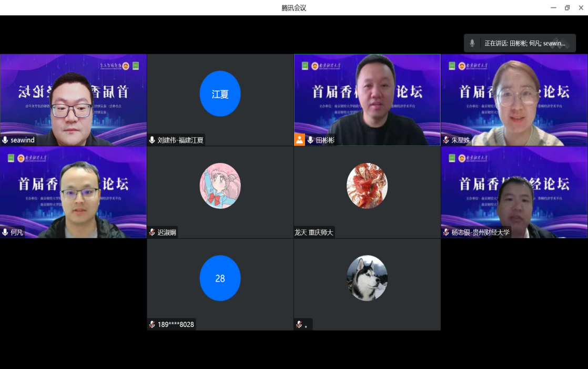Click the muted mic icon beside 189****8028

tap(152, 324)
